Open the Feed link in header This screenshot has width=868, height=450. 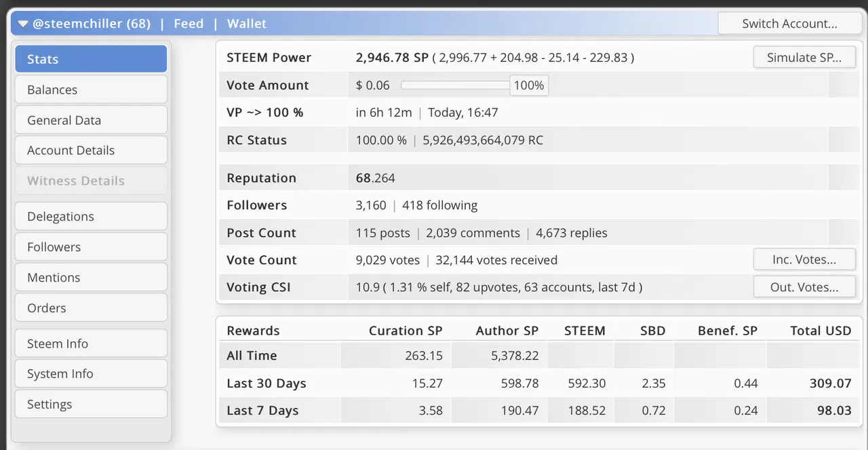coord(189,24)
